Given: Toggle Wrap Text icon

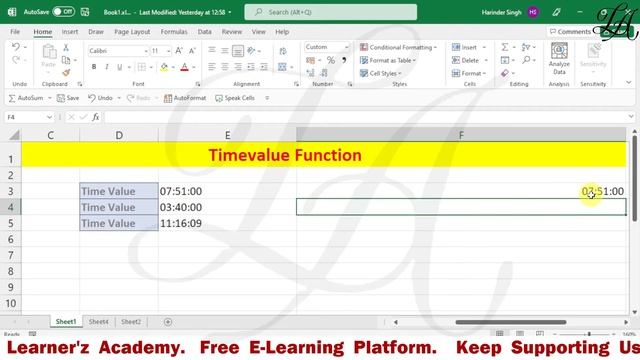Looking at the screenshot, I should pyautogui.click(x=282, y=51).
